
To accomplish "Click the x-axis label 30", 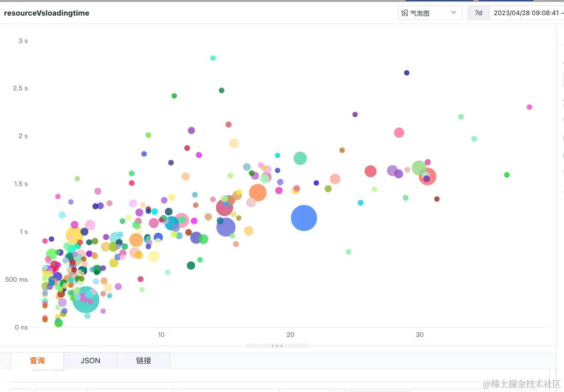I will [x=419, y=334].
